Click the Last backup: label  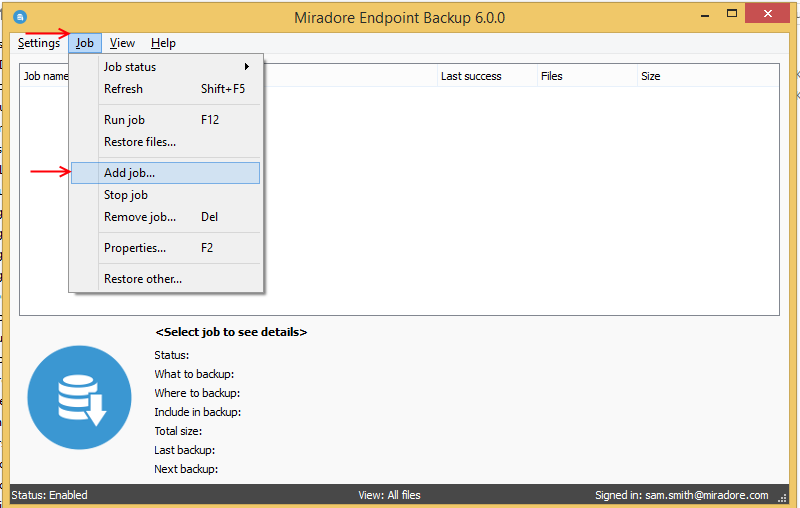[185, 450]
